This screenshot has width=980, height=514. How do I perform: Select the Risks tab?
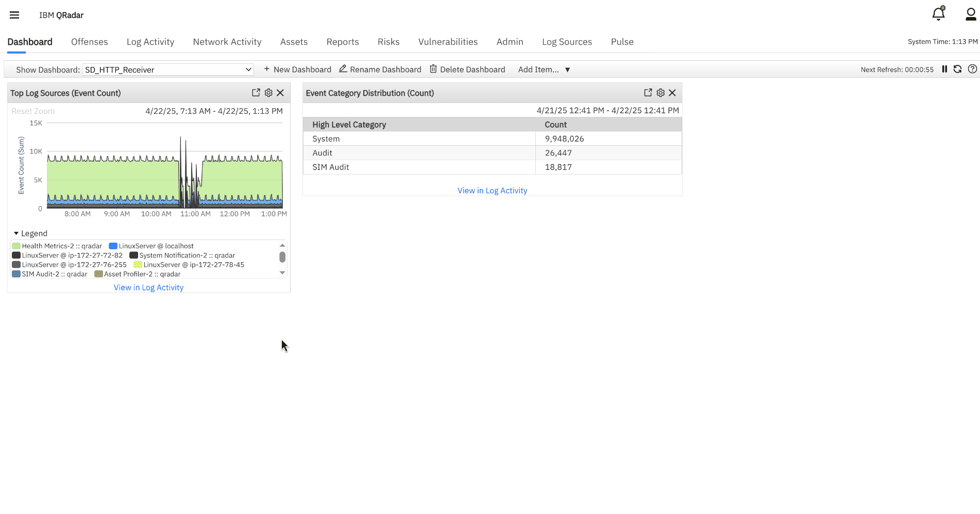pos(388,42)
